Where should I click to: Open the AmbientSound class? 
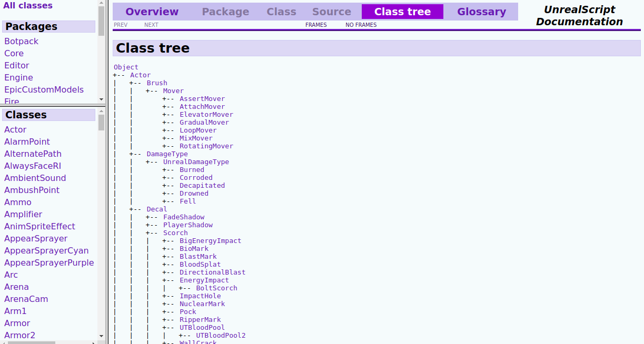[35, 178]
